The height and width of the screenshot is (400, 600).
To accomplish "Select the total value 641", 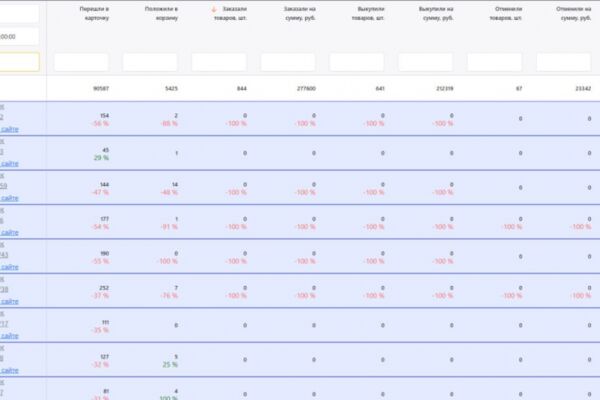I will tap(380, 88).
